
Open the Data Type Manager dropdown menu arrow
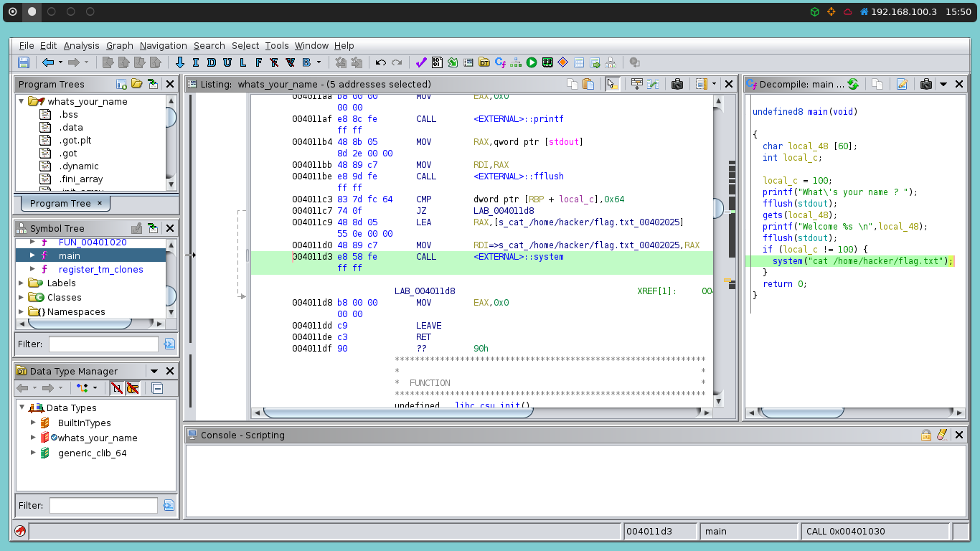click(154, 371)
